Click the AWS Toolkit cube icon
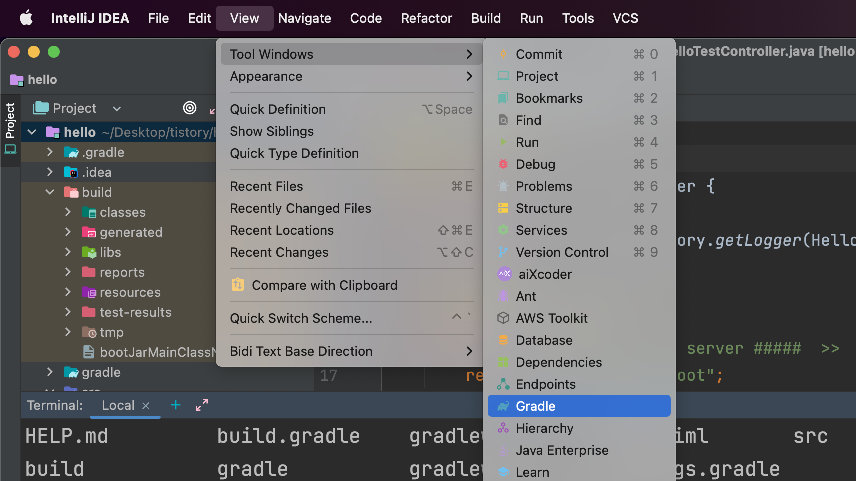The height and width of the screenshot is (481, 856). [503, 318]
